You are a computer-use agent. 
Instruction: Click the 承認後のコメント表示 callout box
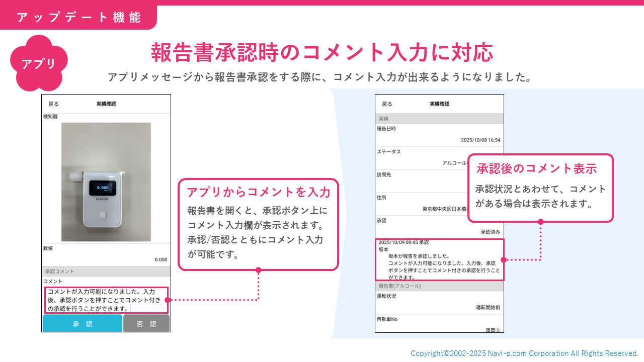click(540, 188)
